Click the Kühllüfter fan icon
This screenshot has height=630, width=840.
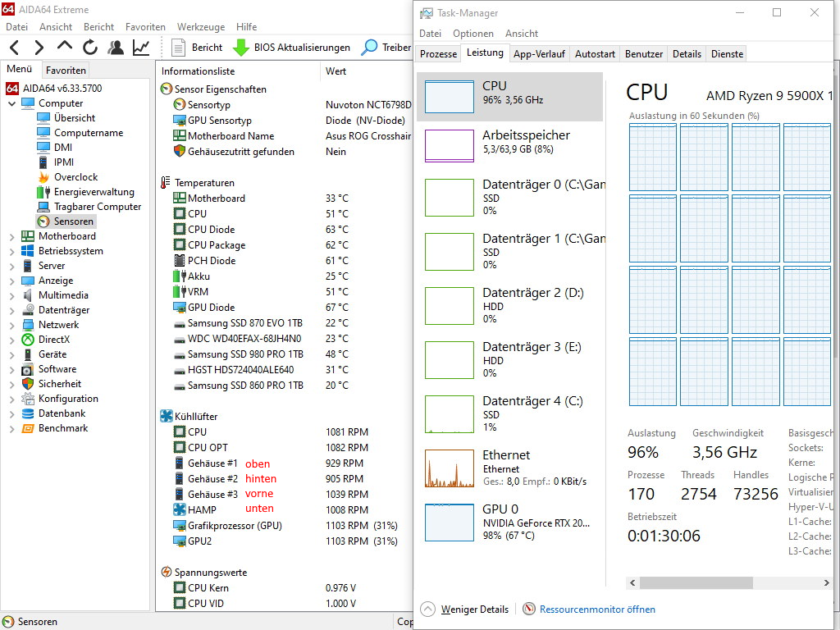coord(167,416)
